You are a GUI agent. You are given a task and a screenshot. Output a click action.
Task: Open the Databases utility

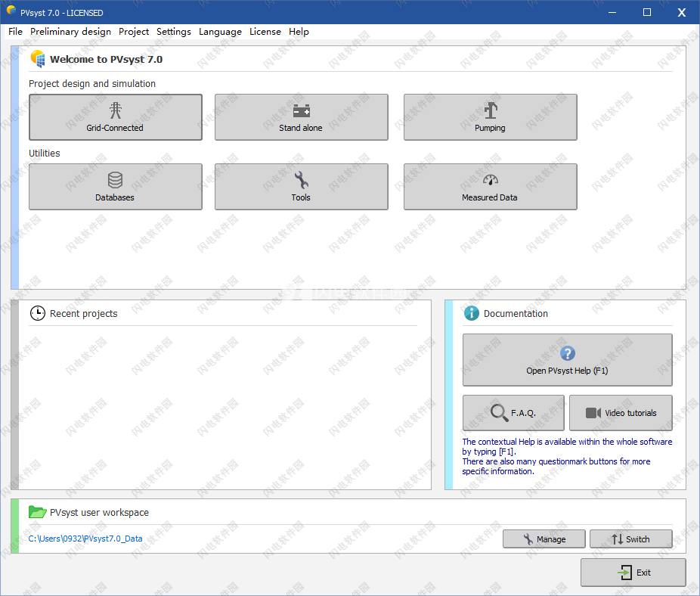[x=115, y=187]
